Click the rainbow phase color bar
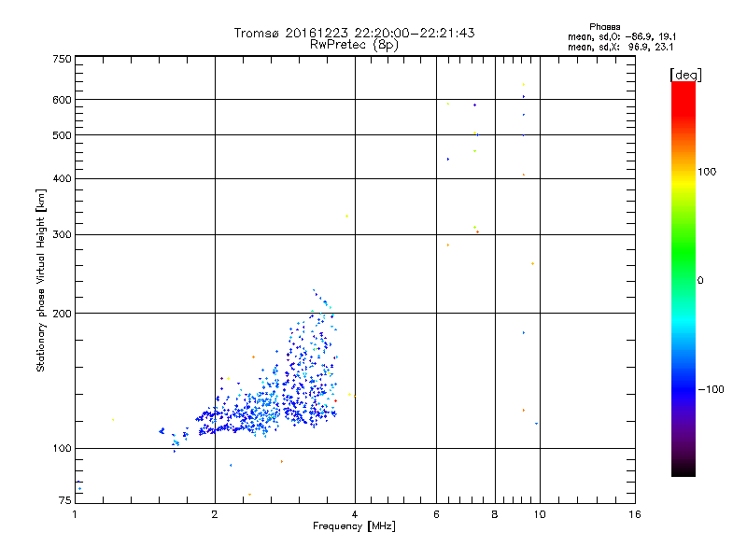 (x=684, y=279)
